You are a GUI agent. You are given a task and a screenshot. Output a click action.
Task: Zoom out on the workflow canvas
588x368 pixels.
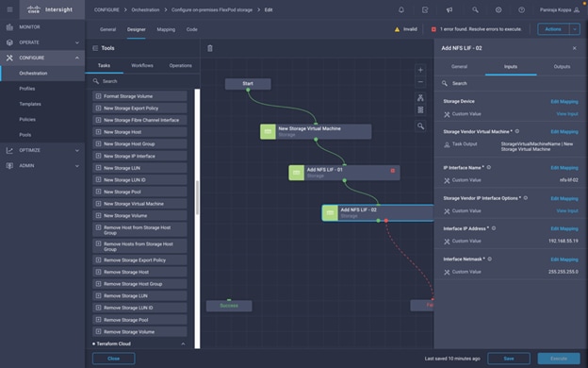tap(420, 82)
